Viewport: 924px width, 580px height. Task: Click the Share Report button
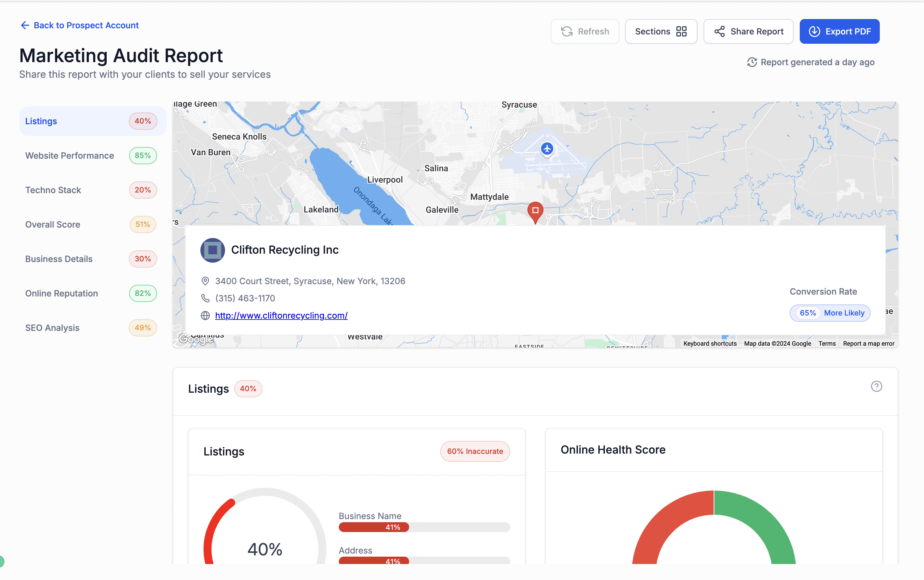748,31
